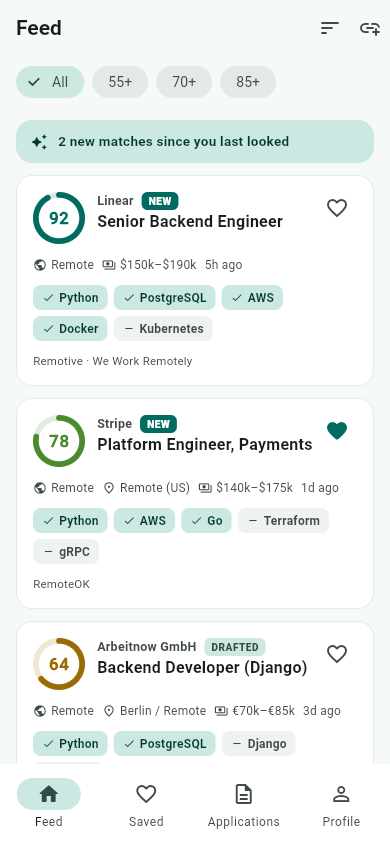Click the Python chip on Arbeitnow card
Image resolution: width=390 pixels, height=844 pixels.
tap(70, 743)
